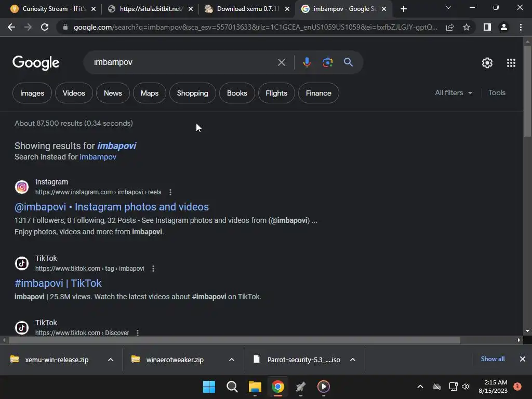Open the media player taskbar icon
532x399 pixels.
coord(323,387)
